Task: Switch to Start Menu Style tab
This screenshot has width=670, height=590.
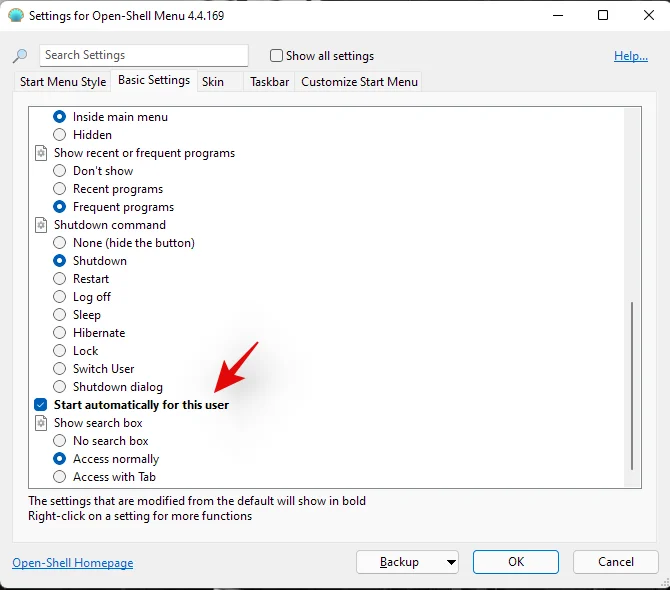Action: coord(63,82)
